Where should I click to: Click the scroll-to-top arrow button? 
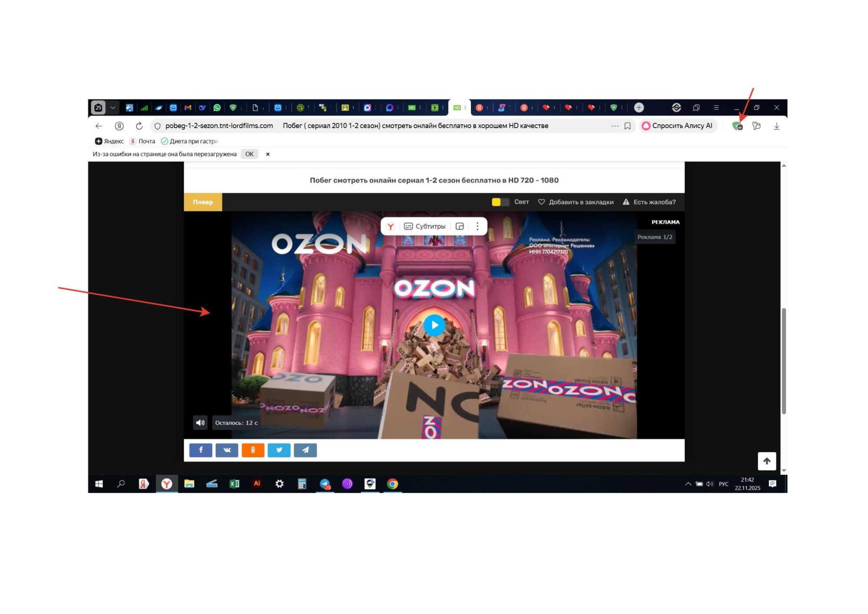coord(766,461)
